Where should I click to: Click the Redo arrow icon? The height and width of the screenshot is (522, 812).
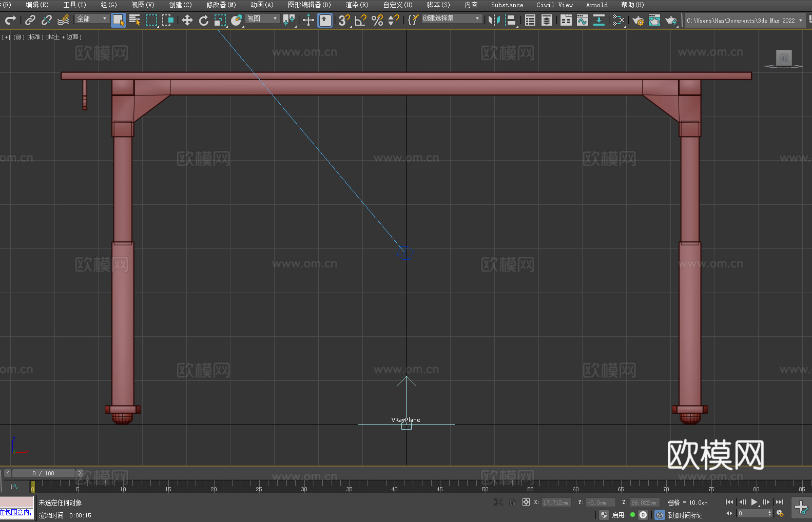tap(10, 20)
